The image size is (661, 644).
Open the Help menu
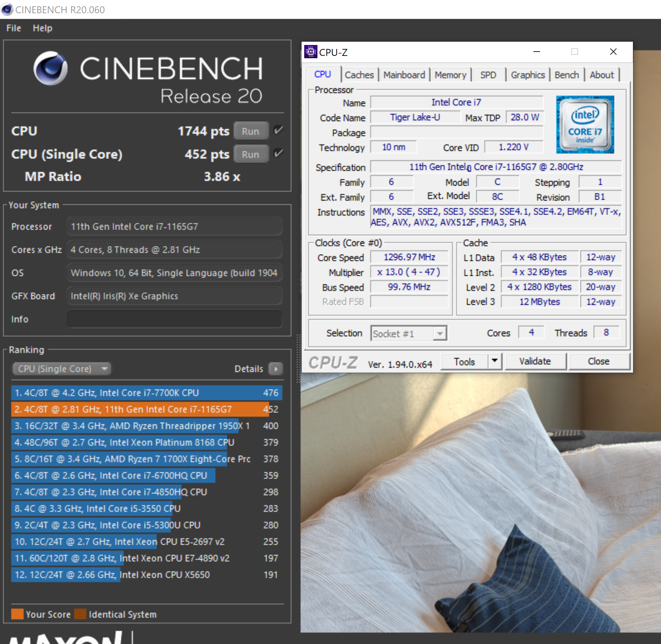click(42, 28)
